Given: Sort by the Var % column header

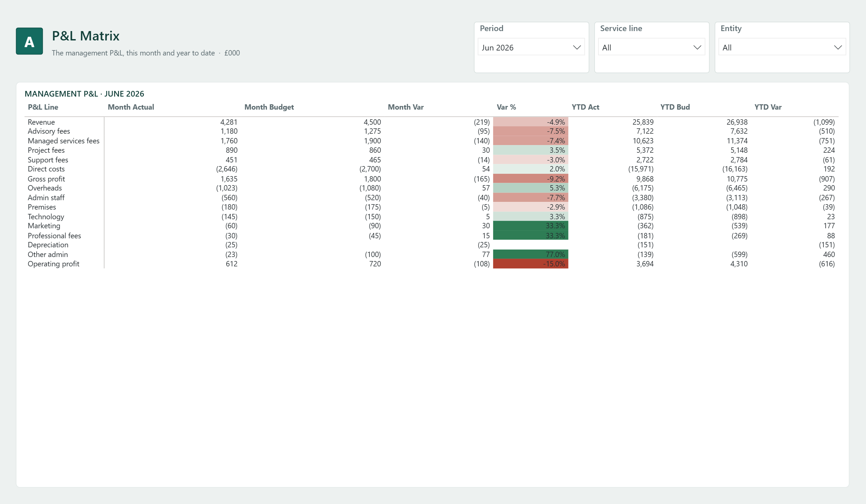Looking at the screenshot, I should [506, 107].
